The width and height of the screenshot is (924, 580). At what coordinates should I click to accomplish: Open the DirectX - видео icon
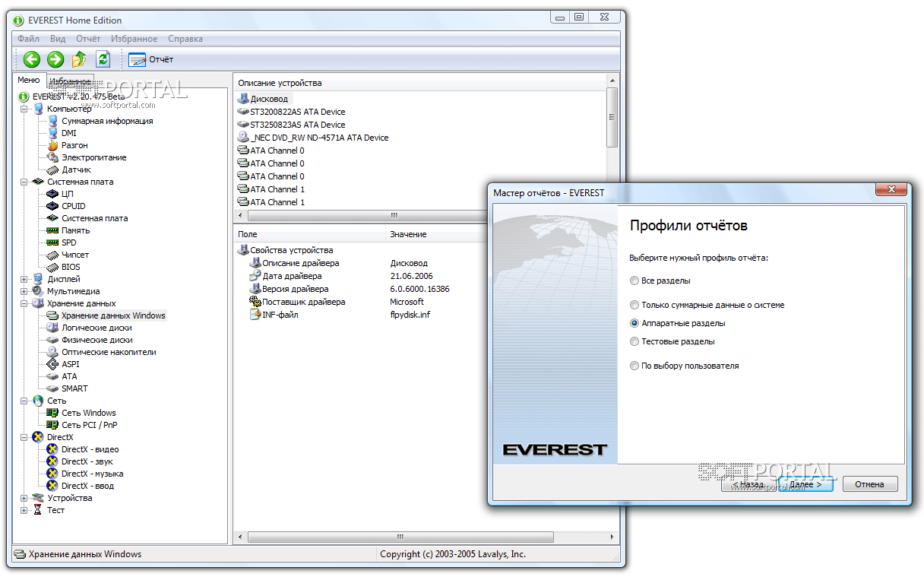click(x=52, y=449)
